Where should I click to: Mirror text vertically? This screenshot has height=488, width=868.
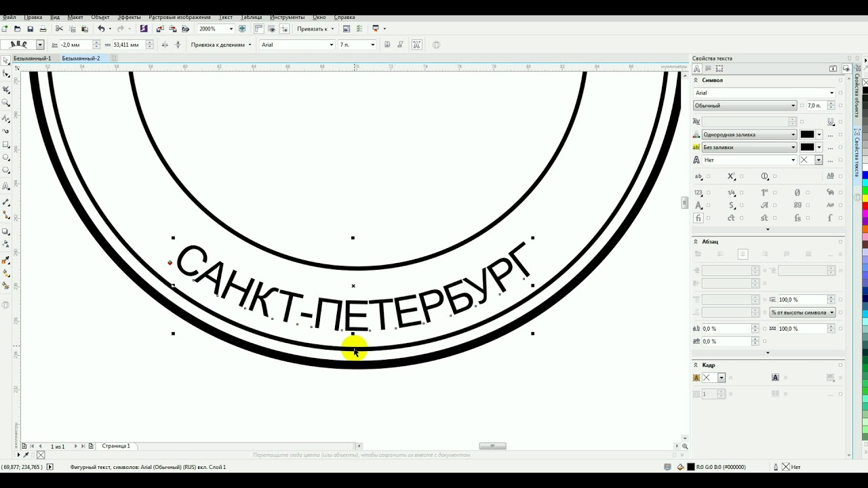pos(178,45)
